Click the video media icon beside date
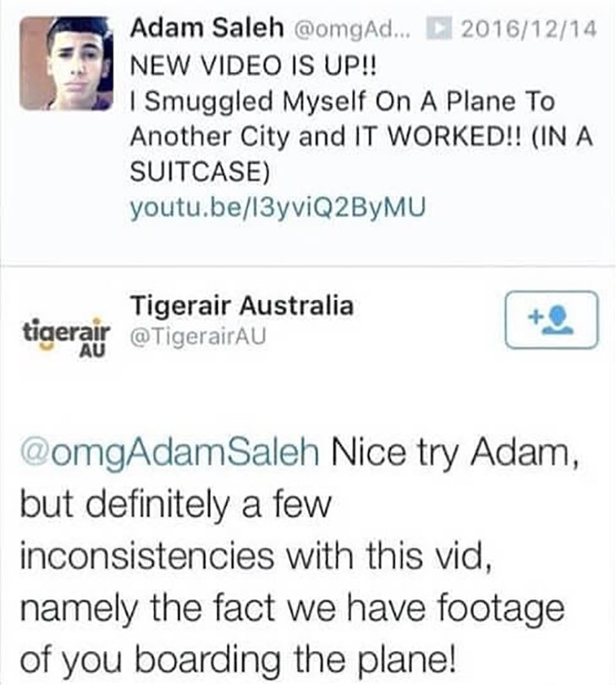 438,29
